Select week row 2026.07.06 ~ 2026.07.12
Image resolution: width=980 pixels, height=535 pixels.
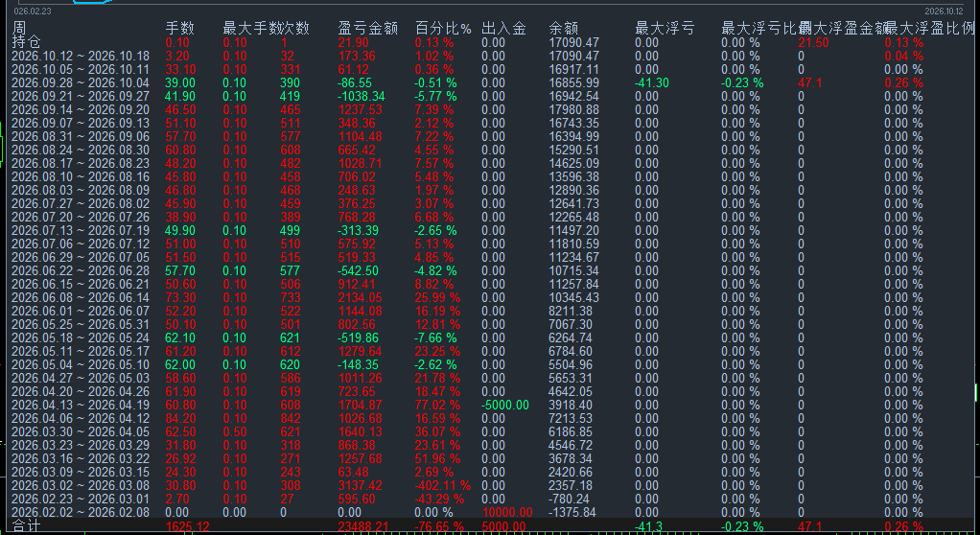(81, 244)
